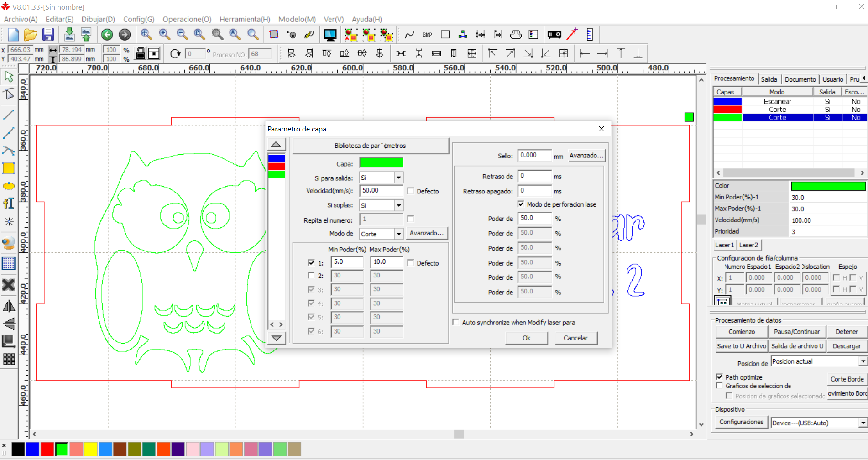Viewport: 868px width, 460px height.
Task: Toggle Path optimize checkbox
Action: 720,377
